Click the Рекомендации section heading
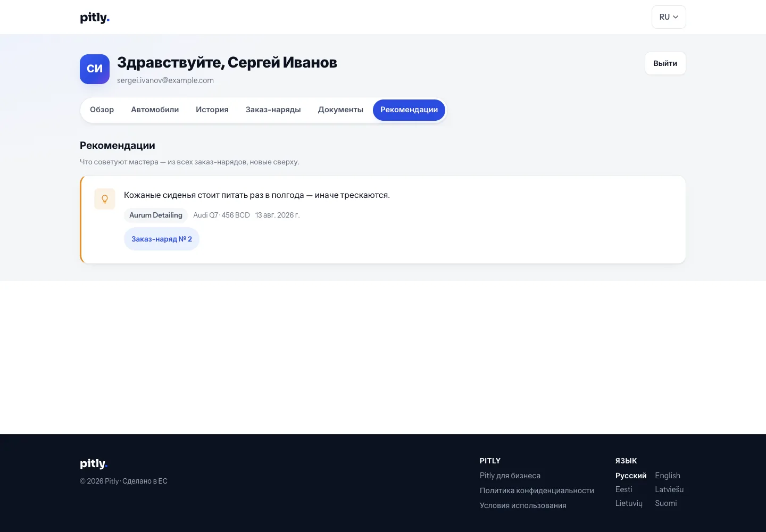 (x=118, y=146)
